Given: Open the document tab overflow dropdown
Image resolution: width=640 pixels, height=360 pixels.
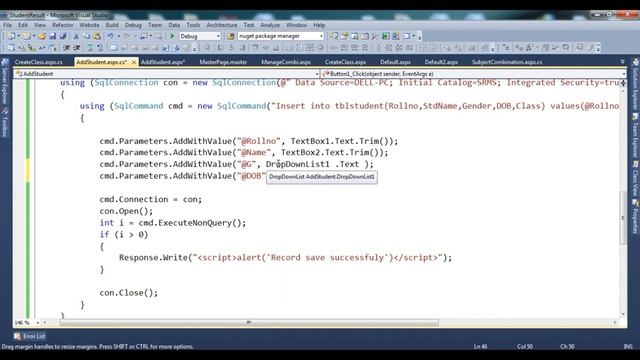Looking at the screenshot, I should 622,62.
